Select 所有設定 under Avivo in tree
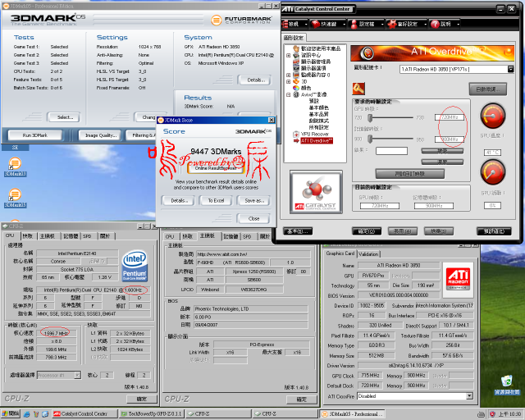The image size is (525, 420). (318, 127)
